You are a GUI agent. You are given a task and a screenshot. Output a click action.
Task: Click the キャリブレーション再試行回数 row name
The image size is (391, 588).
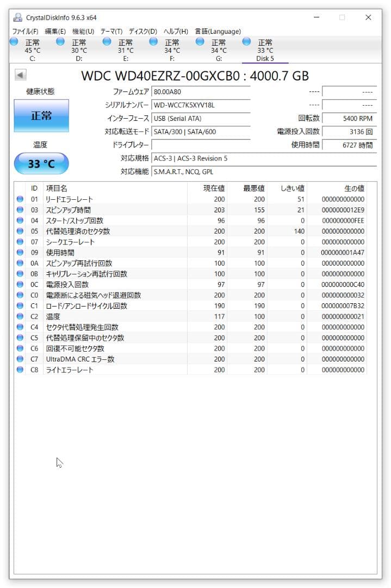86,274
